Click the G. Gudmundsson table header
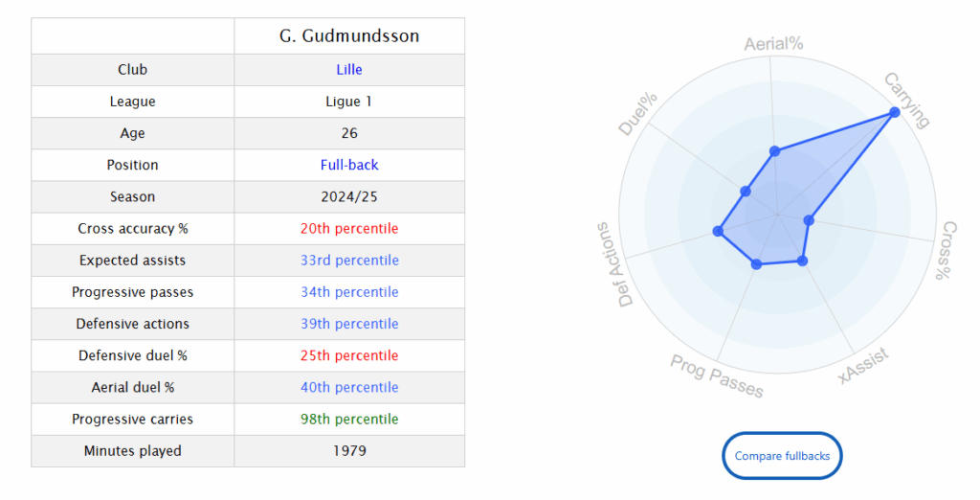This screenshot has height=500, width=980. click(349, 36)
